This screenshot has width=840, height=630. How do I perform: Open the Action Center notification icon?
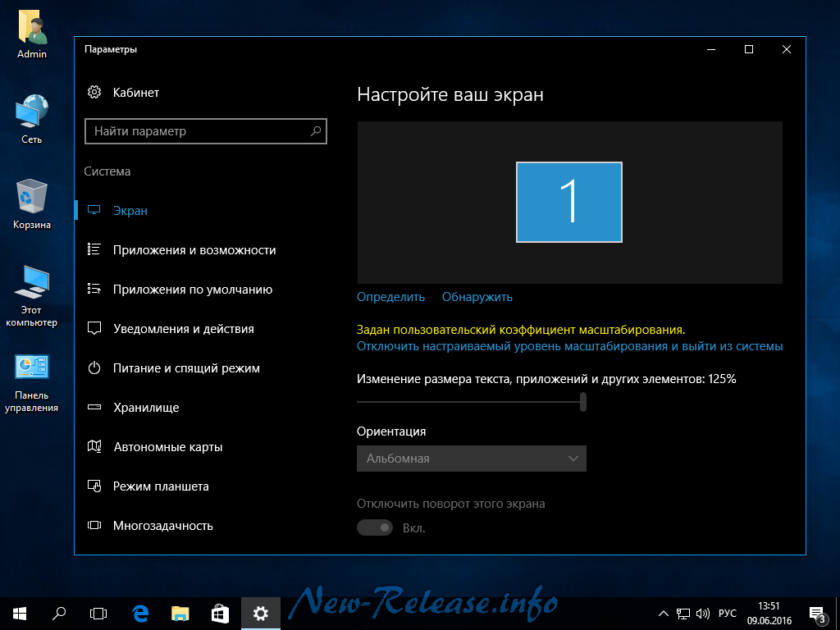[816, 614]
